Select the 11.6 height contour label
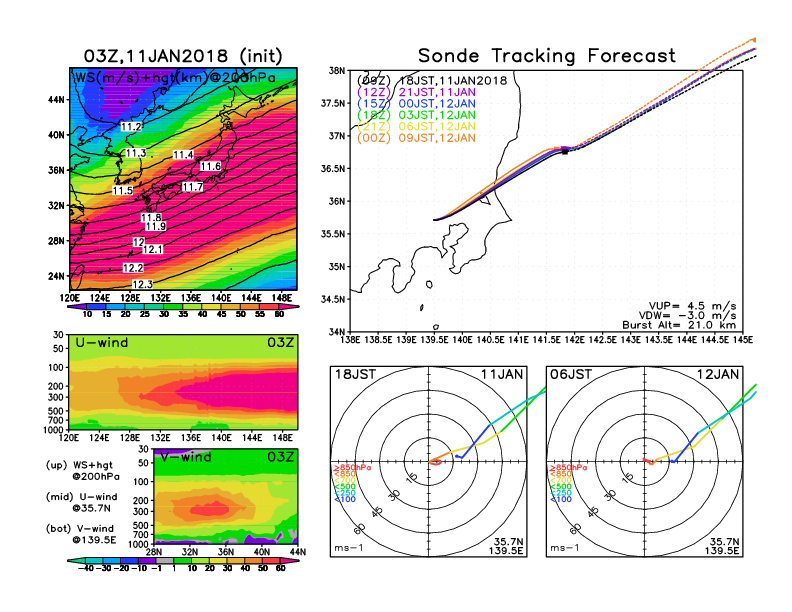The height and width of the screenshot is (612, 792). click(211, 166)
